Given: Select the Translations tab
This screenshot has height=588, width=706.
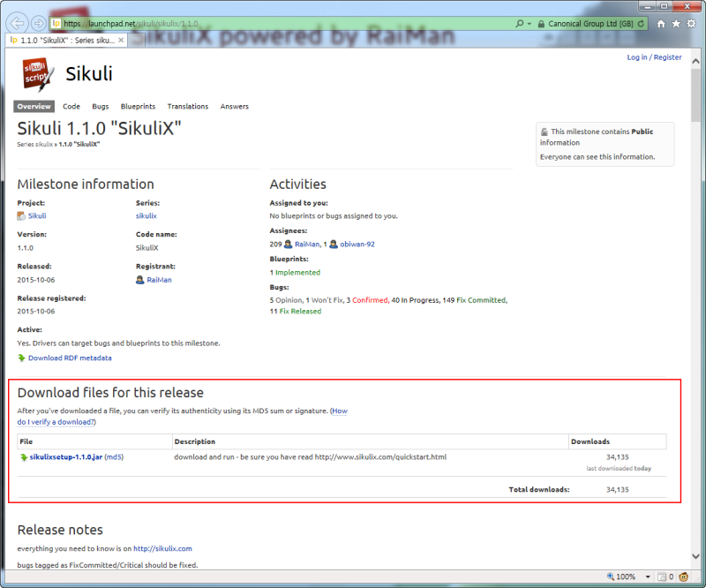Looking at the screenshot, I should pos(187,106).
